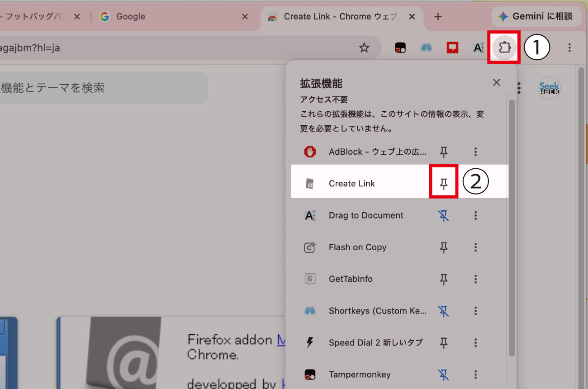Open more options for GetTabInfo
This screenshot has height=389, width=588.
[475, 279]
